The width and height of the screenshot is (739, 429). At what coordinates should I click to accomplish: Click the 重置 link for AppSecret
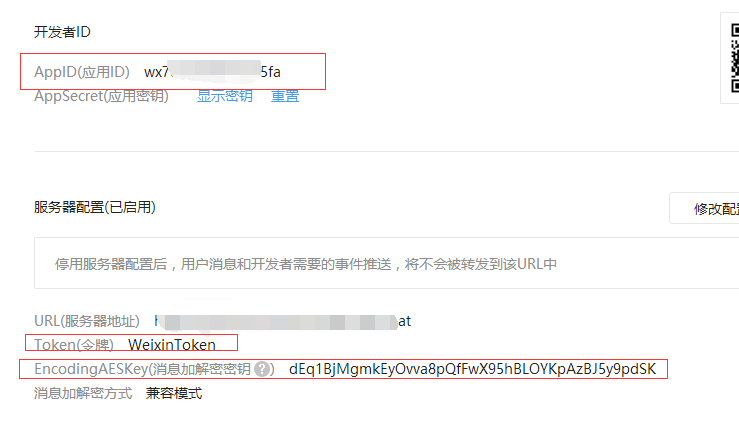click(x=285, y=96)
